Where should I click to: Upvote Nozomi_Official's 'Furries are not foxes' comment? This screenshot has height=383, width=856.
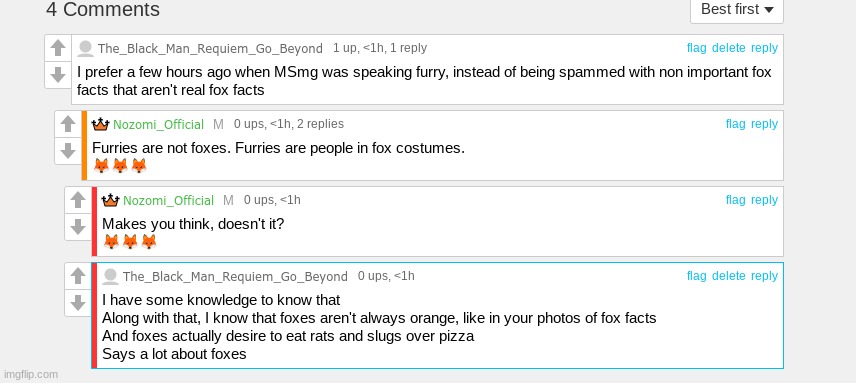68,124
